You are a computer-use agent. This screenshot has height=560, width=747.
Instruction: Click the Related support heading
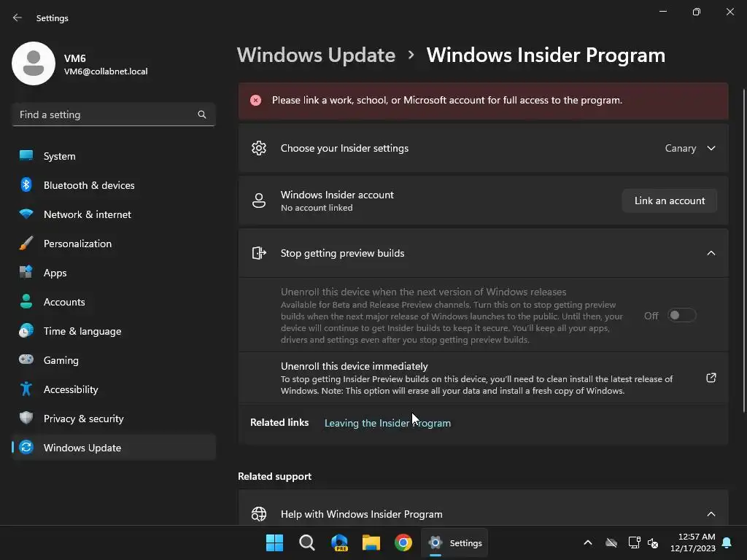pyautogui.click(x=274, y=476)
